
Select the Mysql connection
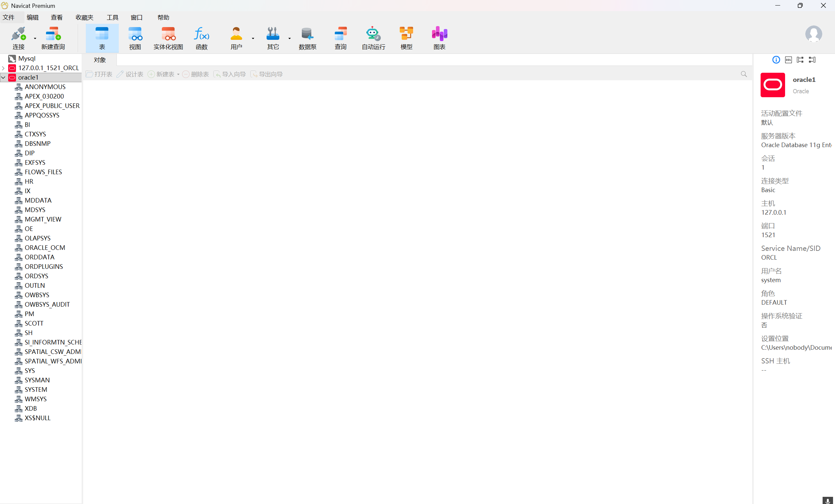tap(27, 59)
